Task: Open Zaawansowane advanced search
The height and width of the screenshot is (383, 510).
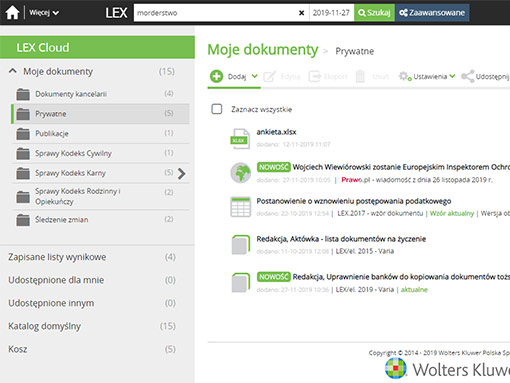Action: tap(432, 13)
